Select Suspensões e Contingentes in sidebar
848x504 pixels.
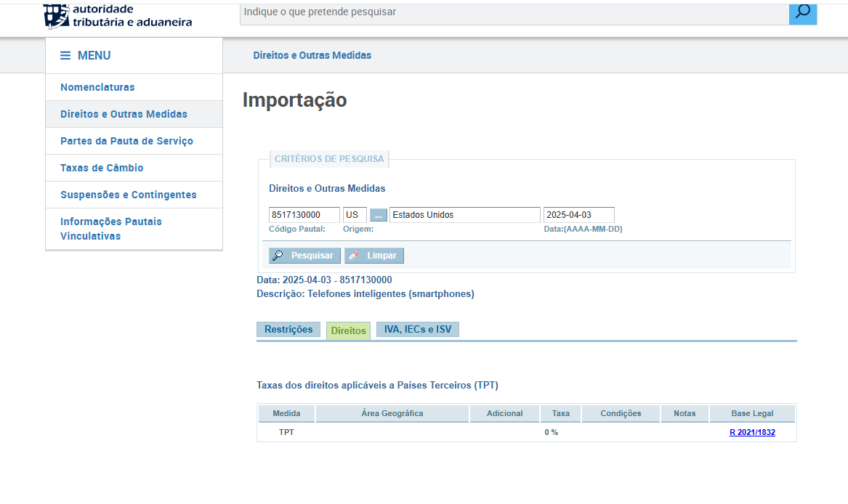128,195
